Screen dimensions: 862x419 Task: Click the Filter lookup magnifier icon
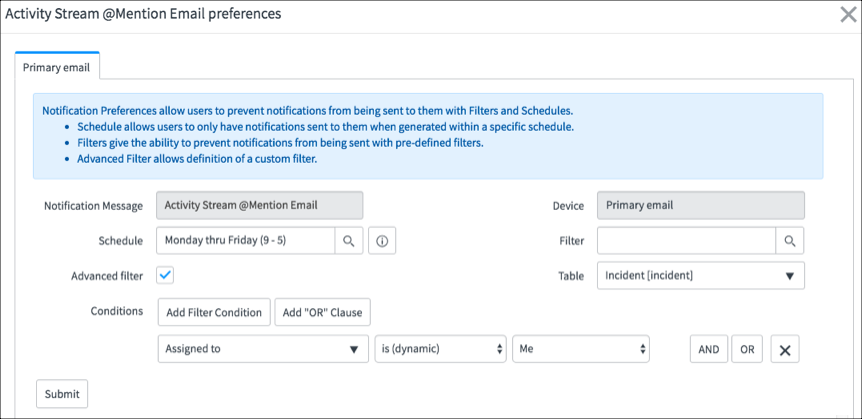[x=790, y=241]
